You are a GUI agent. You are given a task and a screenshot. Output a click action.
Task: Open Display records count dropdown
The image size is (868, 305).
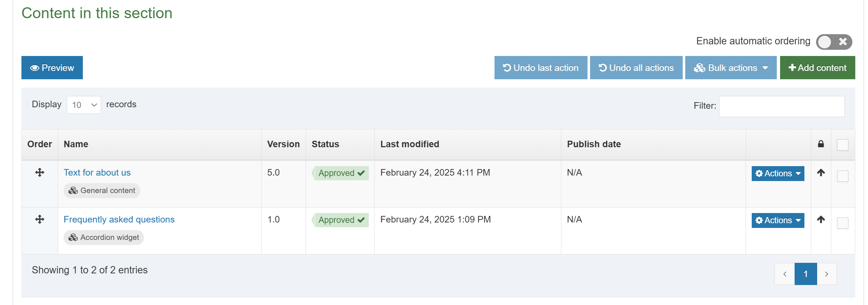tap(84, 105)
